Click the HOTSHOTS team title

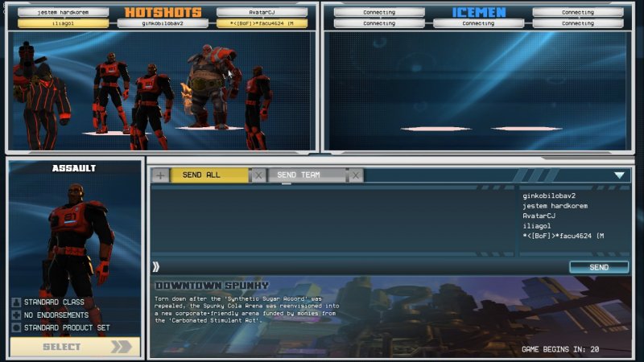click(163, 12)
